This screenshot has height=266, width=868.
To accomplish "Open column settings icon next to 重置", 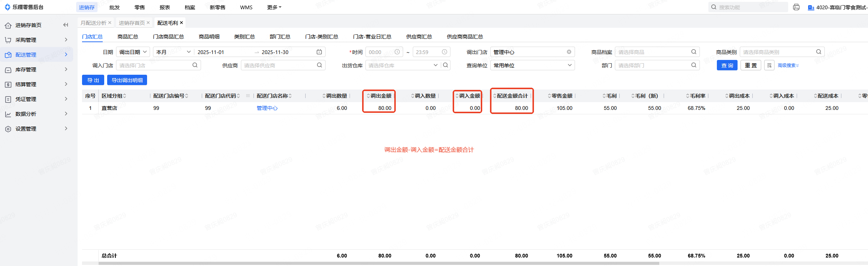I will coord(769,65).
